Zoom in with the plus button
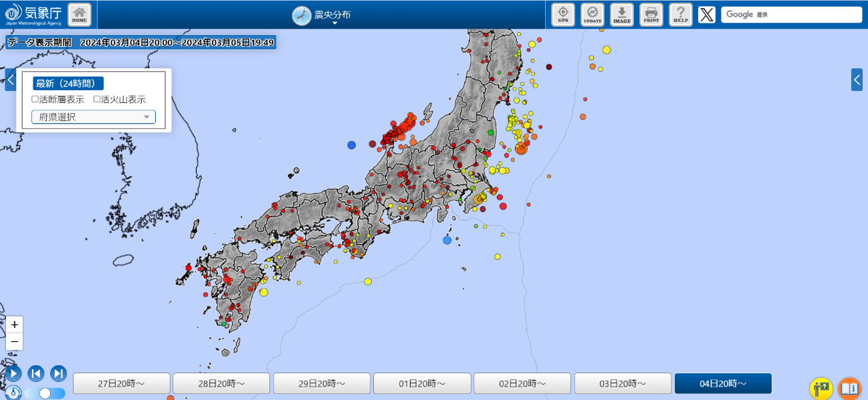The height and width of the screenshot is (400, 868). tap(14, 324)
